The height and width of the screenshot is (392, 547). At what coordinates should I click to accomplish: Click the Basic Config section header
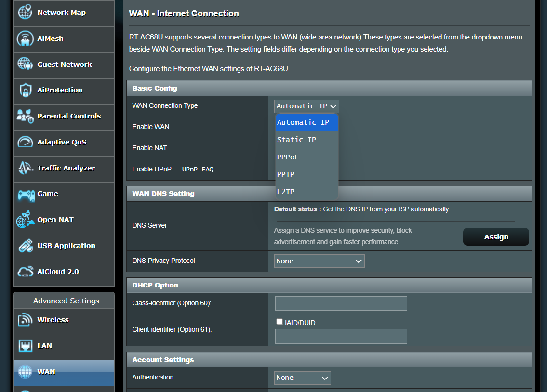point(329,88)
